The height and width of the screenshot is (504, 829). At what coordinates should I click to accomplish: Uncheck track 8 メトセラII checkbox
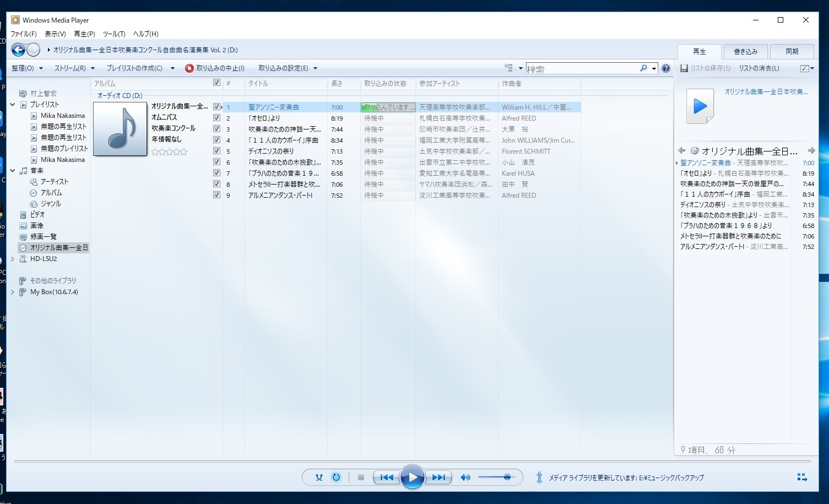point(216,184)
